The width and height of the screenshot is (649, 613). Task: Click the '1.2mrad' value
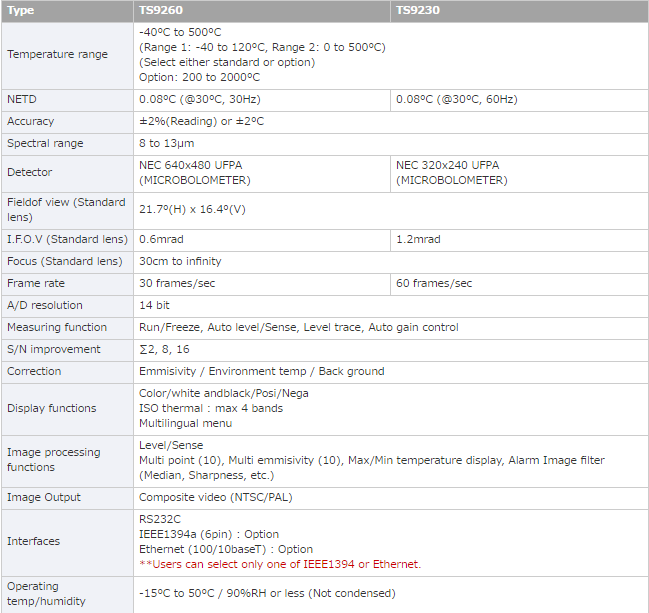418,239
